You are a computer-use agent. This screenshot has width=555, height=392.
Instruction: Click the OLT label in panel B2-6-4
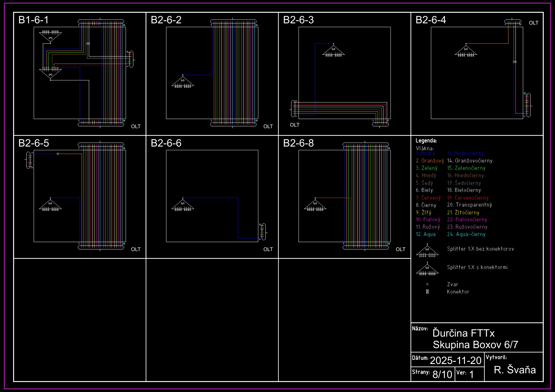point(534,23)
